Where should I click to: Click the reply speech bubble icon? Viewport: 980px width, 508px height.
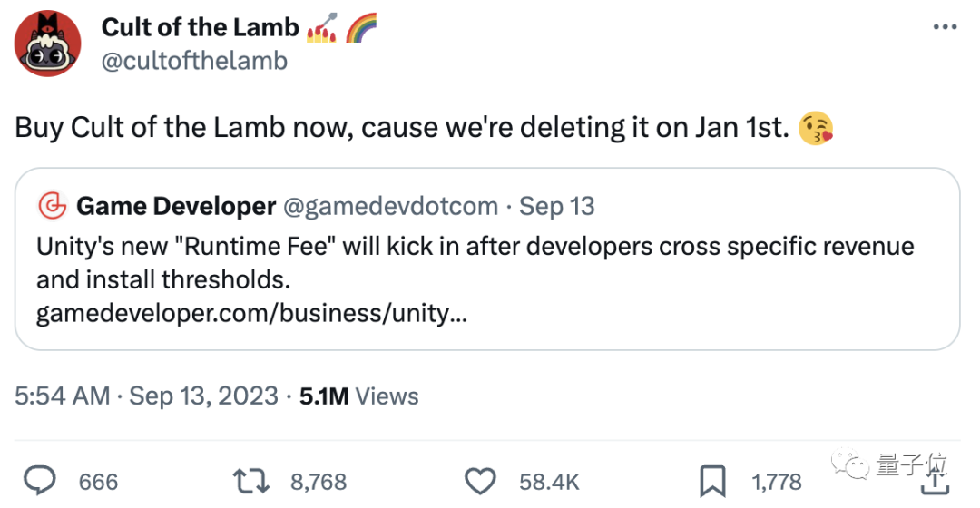tap(39, 480)
